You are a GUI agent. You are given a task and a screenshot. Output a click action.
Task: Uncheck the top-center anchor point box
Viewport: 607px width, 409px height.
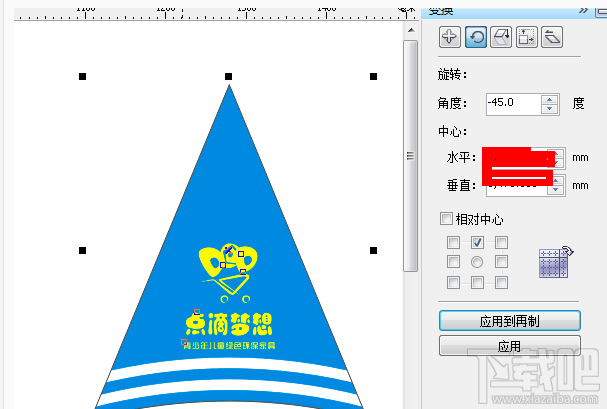[477, 243]
